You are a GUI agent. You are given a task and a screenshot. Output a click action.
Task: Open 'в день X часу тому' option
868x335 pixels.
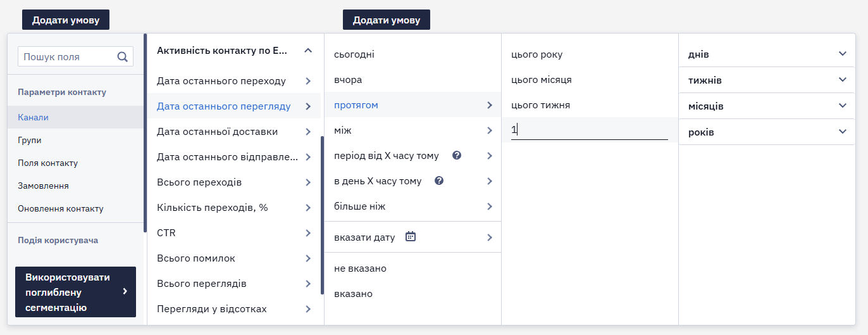coord(412,180)
